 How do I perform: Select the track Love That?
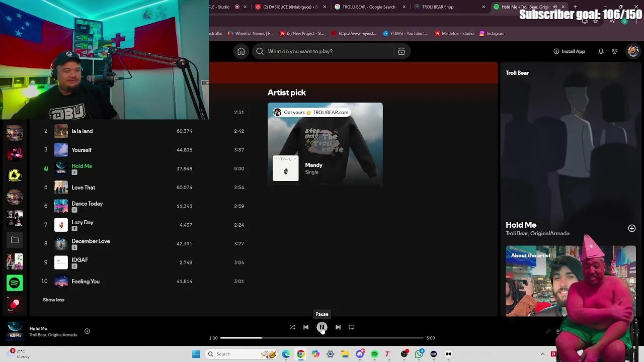pyautogui.click(x=84, y=188)
